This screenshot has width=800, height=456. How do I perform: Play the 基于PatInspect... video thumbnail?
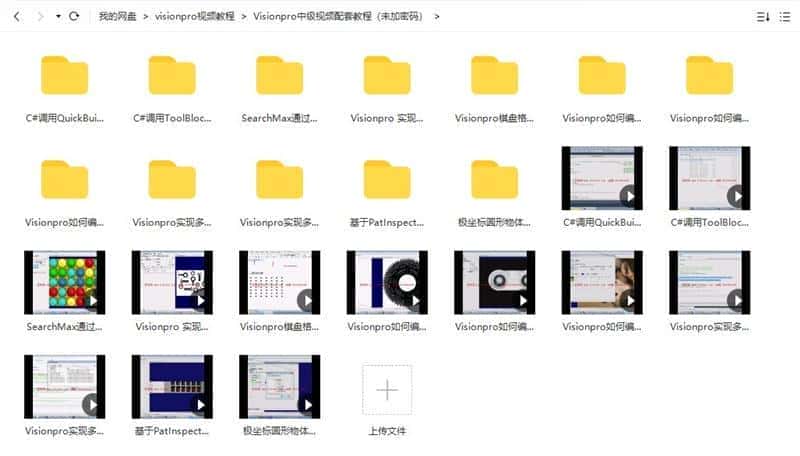[172, 387]
